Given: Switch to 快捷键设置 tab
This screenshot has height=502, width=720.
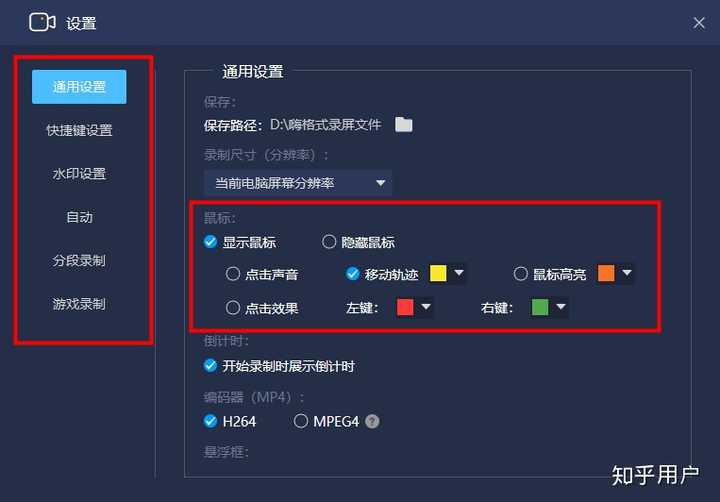Looking at the screenshot, I should (79, 130).
